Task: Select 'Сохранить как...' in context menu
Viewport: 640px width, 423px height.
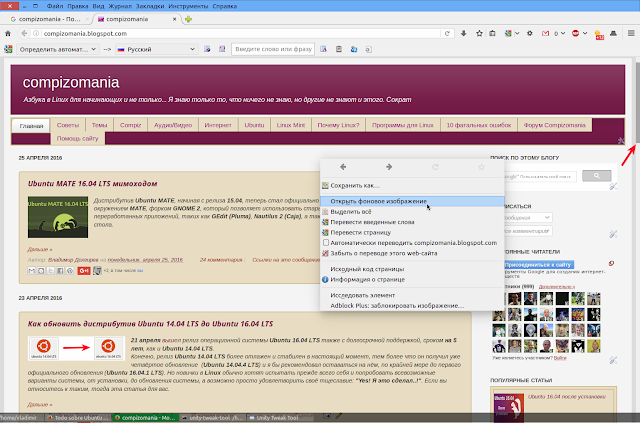Action: [412, 185]
